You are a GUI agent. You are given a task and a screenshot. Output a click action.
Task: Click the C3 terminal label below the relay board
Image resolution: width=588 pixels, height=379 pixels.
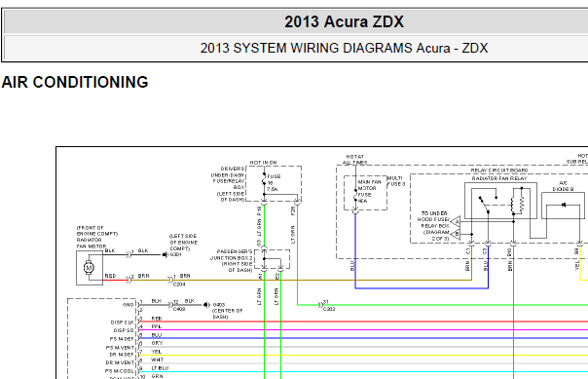(x=485, y=251)
